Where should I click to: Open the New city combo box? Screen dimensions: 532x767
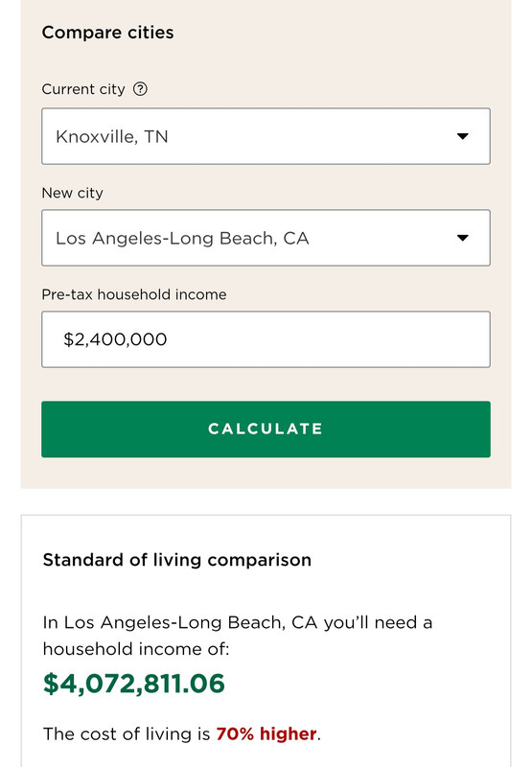click(x=266, y=238)
